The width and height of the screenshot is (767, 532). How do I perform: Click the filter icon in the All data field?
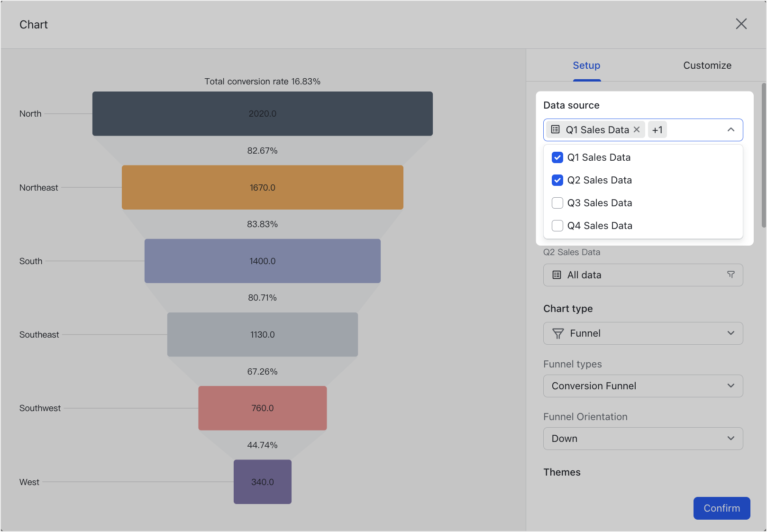(731, 275)
